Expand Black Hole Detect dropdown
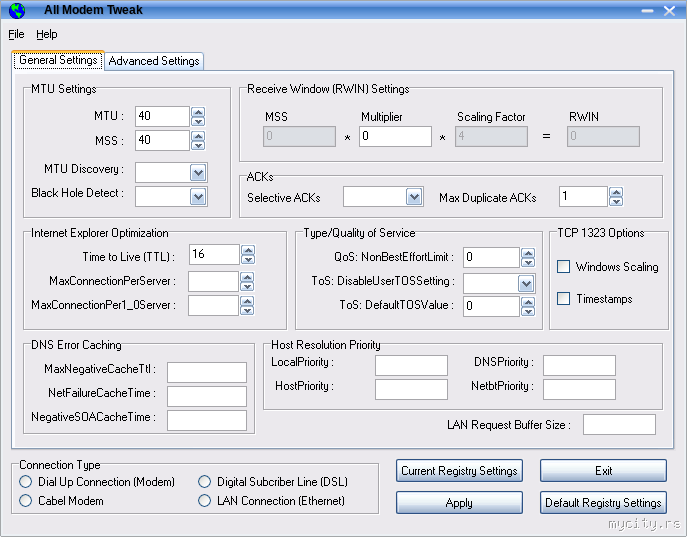Image resolution: width=687 pixels, height=537 pixels. pyautogui.click(x=197, y=196)
